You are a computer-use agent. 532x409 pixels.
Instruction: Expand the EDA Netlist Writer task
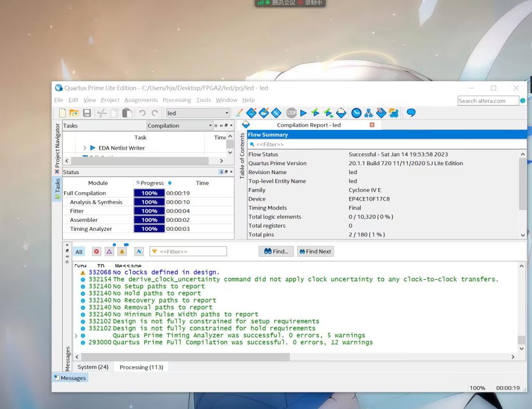pos(85,148)
